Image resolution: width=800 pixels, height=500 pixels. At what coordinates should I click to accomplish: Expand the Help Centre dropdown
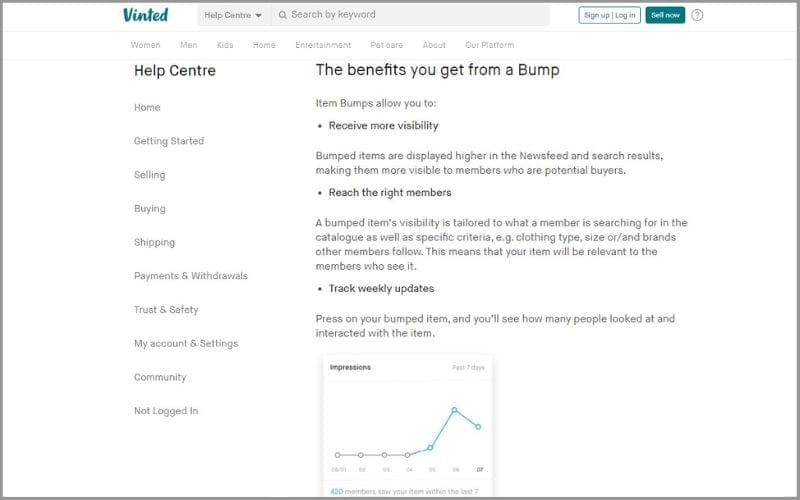coord(233,15)
